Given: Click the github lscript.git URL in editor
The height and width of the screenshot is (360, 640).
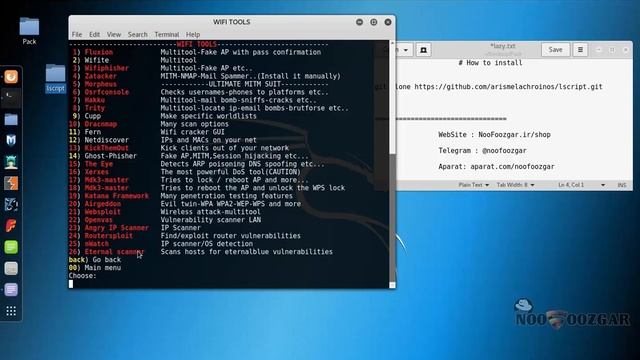Looking at the screenshot, I should [508, 87].
